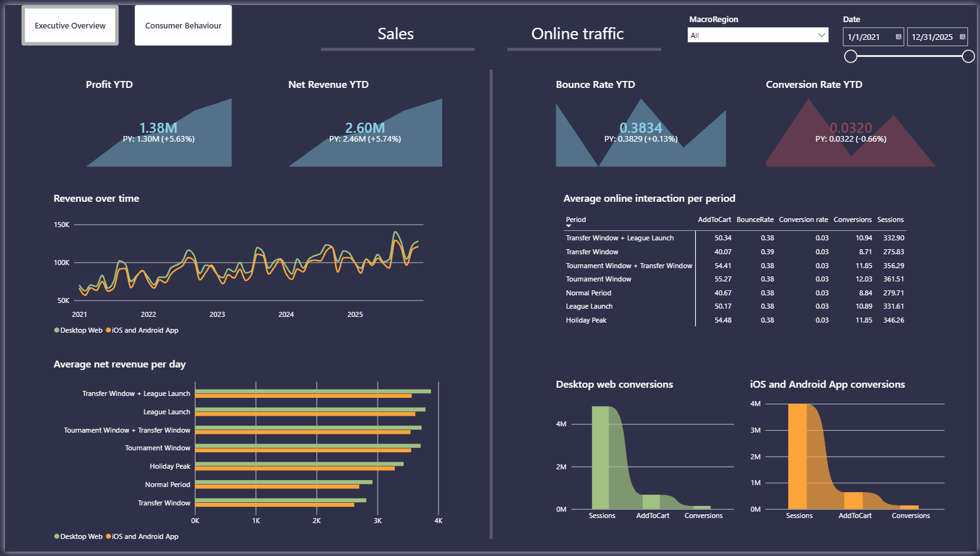Select the Sessions bar in Desktop web conversions
The height and width of the screenshot is (556, 980).
point(600,457)
